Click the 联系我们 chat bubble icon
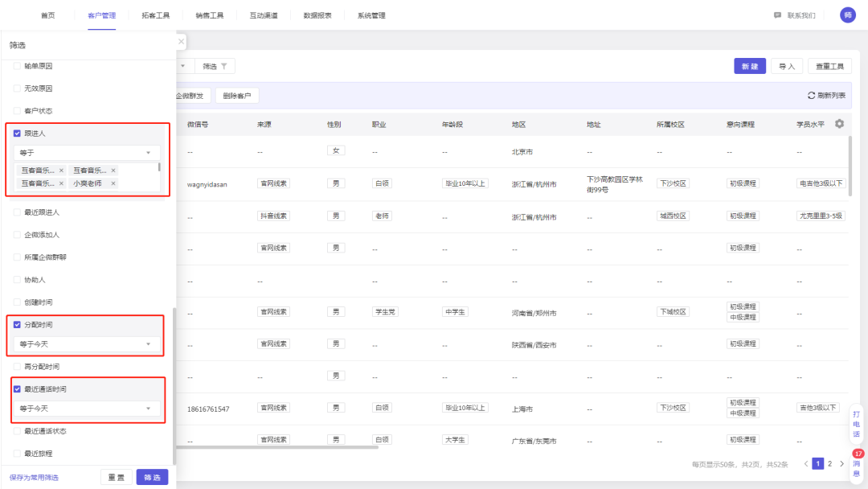The width and height of the screenshot is (868, 489). pyautogui.click(x=777, y=15)
